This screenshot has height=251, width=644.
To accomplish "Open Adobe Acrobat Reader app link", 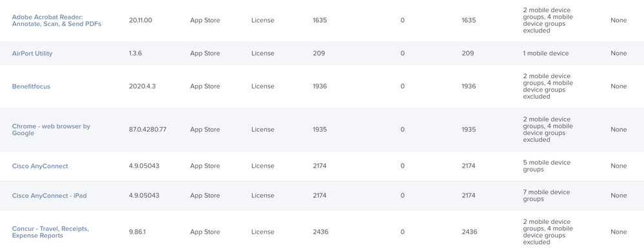I will tap(57, 21).
